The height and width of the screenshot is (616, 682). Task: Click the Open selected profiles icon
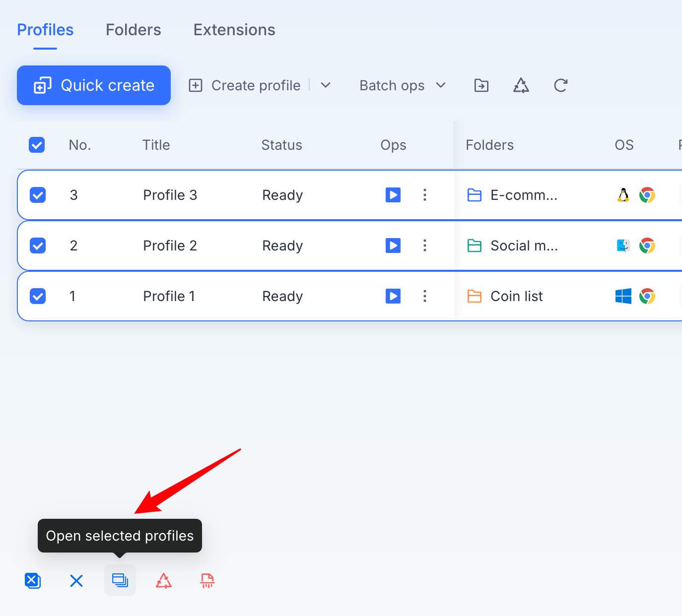pos(120,580)
